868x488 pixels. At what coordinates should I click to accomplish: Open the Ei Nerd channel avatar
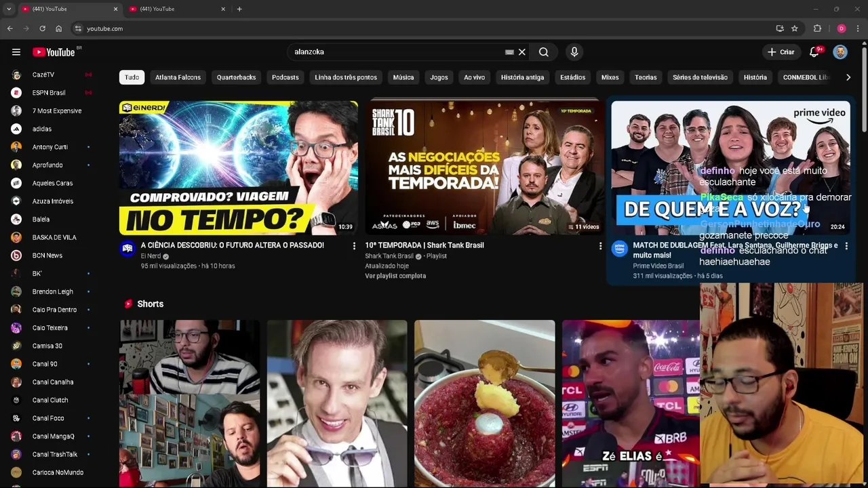pos(127,248)
